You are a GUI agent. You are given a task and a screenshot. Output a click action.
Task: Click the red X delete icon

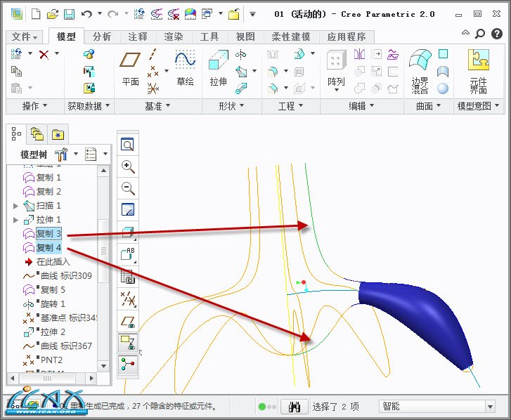[x=44, y=54]
